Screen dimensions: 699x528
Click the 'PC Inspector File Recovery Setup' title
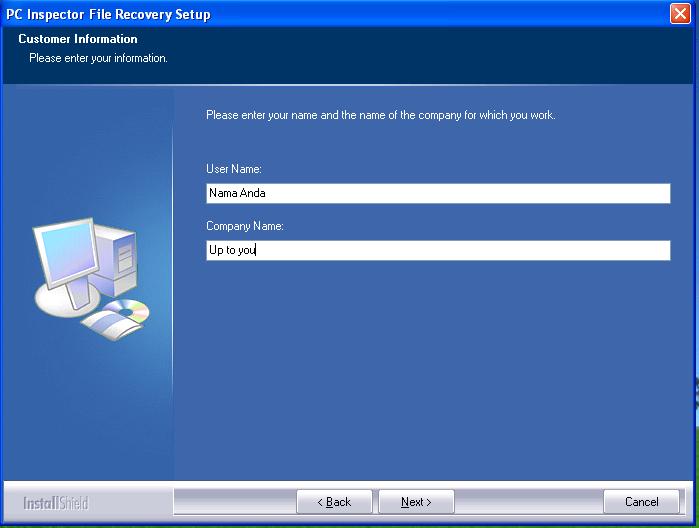click(x=108, y=14)
